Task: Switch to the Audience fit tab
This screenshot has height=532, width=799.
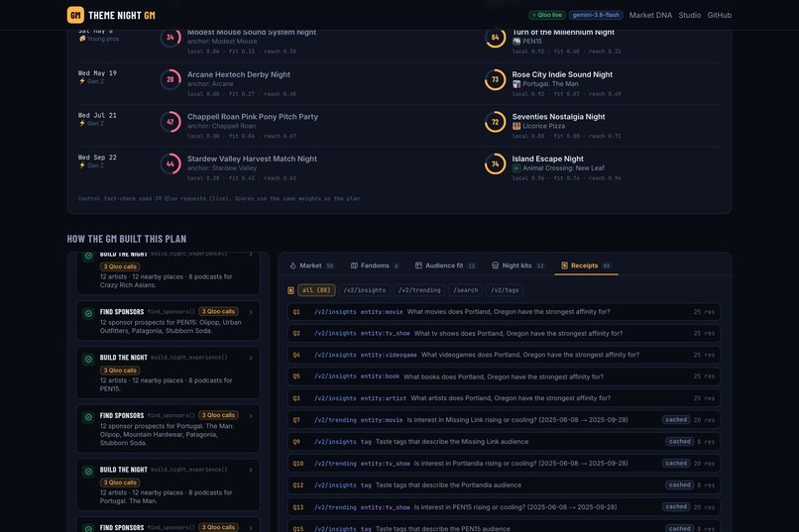Action: point(445,266)
